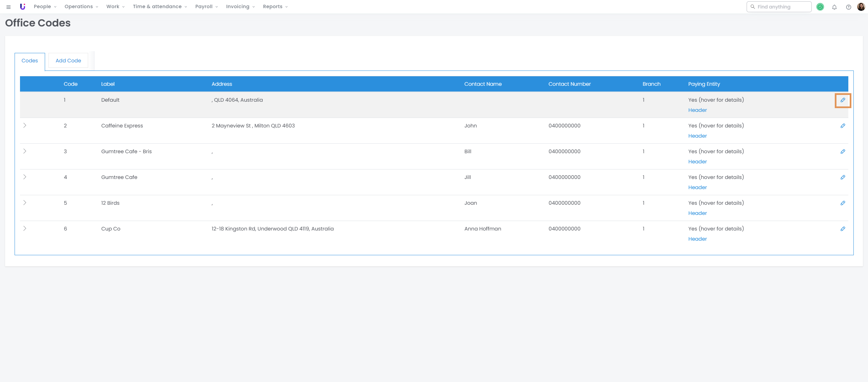Edit the 12 Birds office code
Image resolution: width=868 pixels, height=382 pixels.
pyautogui.click(x=843, y=203)
